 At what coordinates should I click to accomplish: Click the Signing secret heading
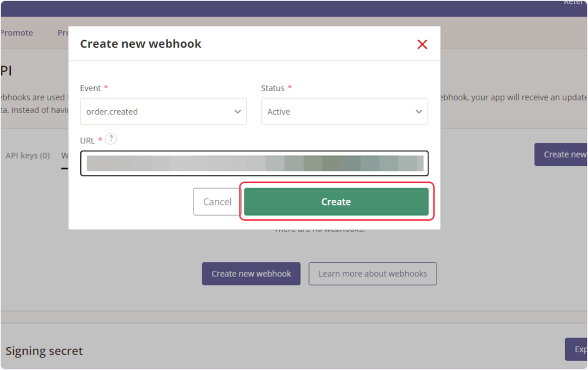[44, 351]
